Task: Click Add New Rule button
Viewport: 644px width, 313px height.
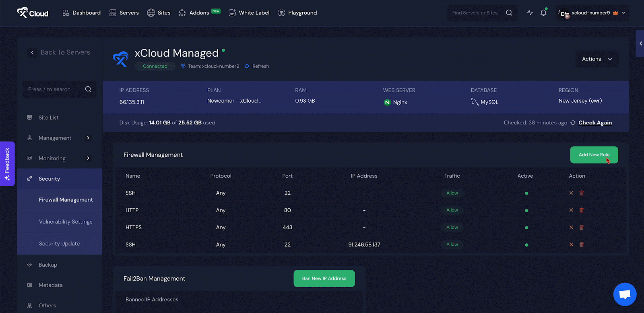Action: 594,155
